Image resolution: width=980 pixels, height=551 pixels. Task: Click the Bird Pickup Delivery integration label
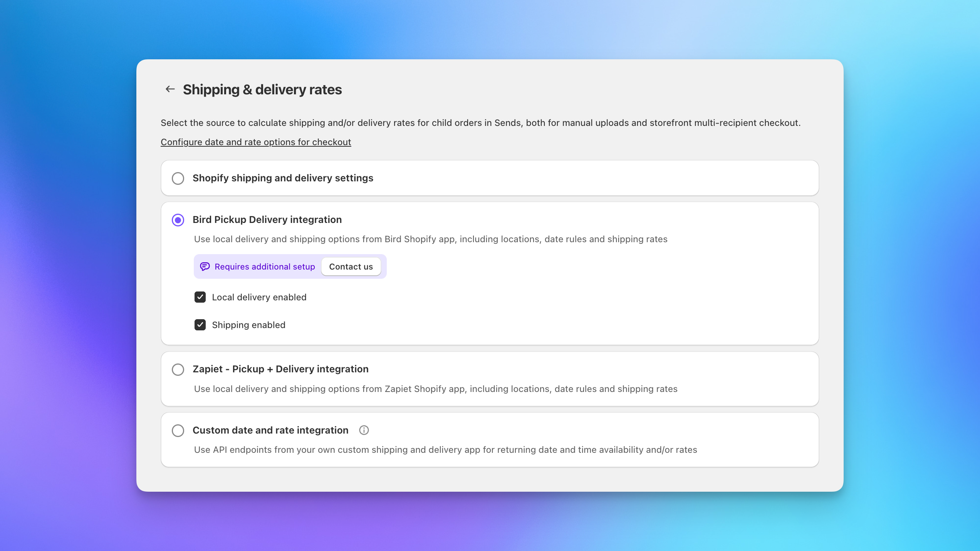(x=267, y=219)
